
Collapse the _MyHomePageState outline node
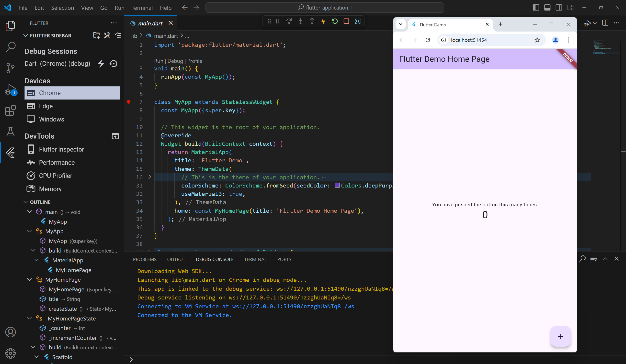click(x=29, y=318)
